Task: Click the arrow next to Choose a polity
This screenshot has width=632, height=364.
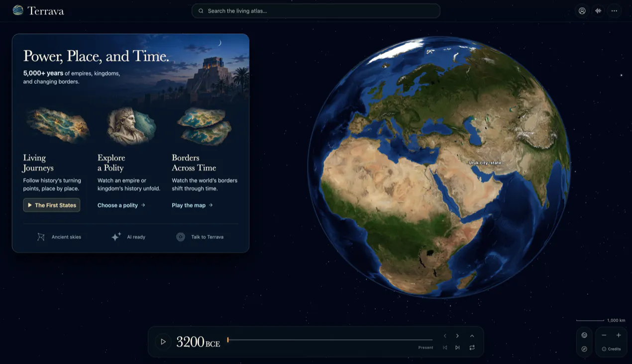Action: 143,205
